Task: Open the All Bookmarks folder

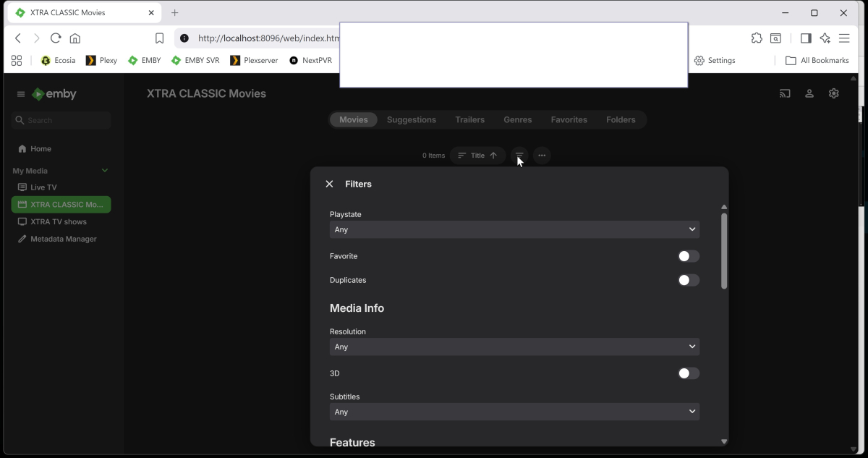Action: [817, 60]
